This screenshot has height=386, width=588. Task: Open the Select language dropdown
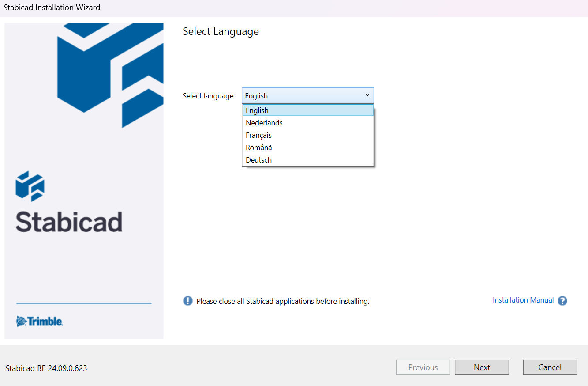(x=307, y=95)
